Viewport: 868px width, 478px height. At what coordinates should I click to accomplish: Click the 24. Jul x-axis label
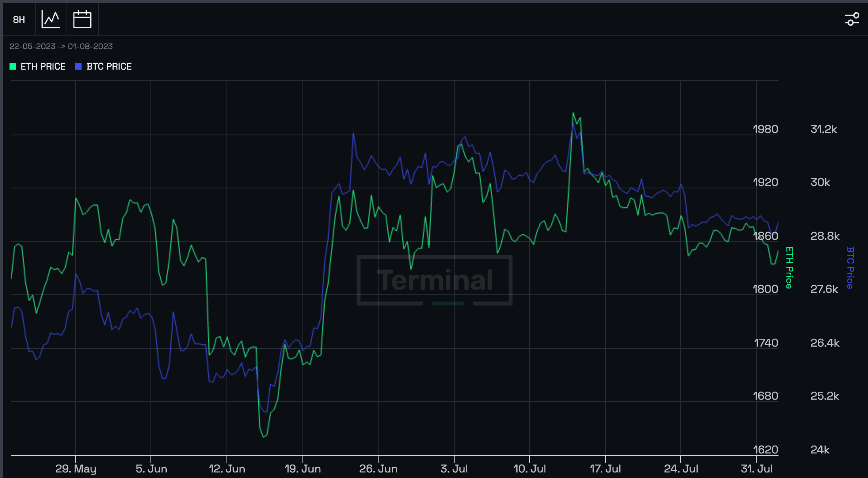(681, 469)
